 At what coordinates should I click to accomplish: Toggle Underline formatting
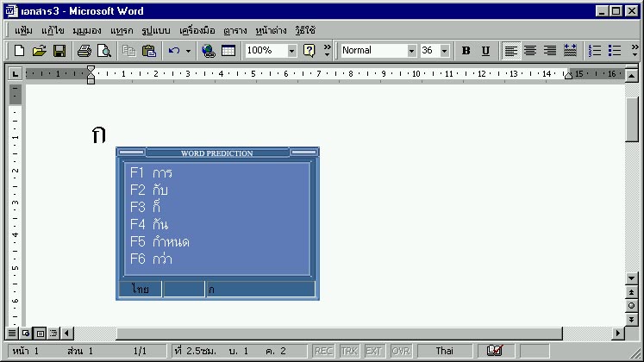(485, 51)
